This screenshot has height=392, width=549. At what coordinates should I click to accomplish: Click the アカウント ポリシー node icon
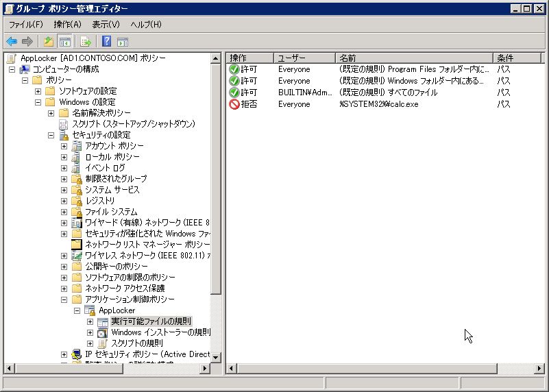(x=76, y=146)
